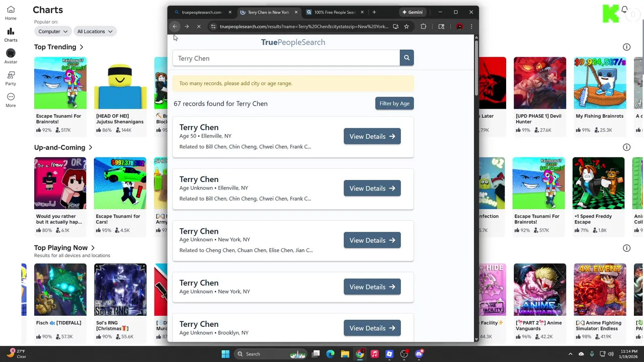
Task: Bookmark this page with the star icon
Action: 407,27
